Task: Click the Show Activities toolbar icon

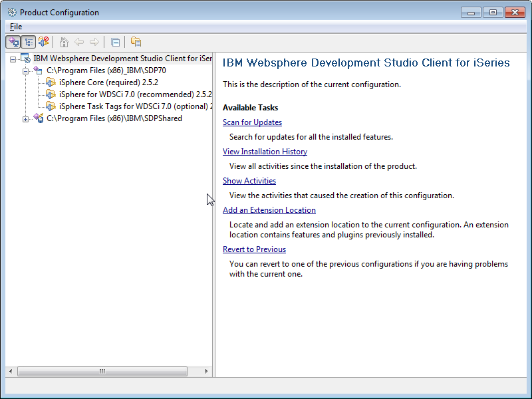Action: tap(136, 42)
